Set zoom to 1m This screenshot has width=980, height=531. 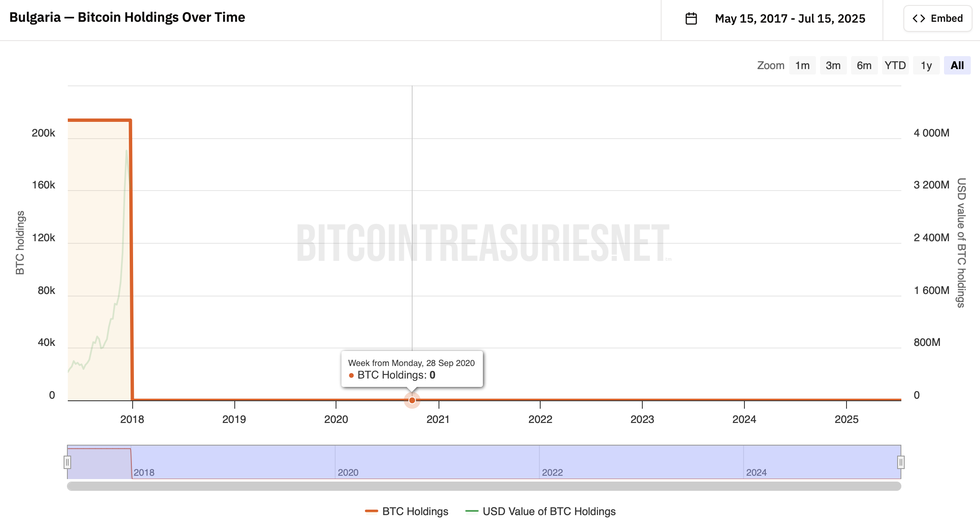pos(802,65)
